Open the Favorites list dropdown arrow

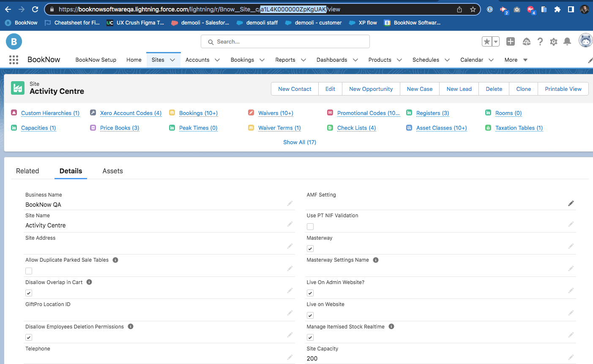click(x=496, y=41)
